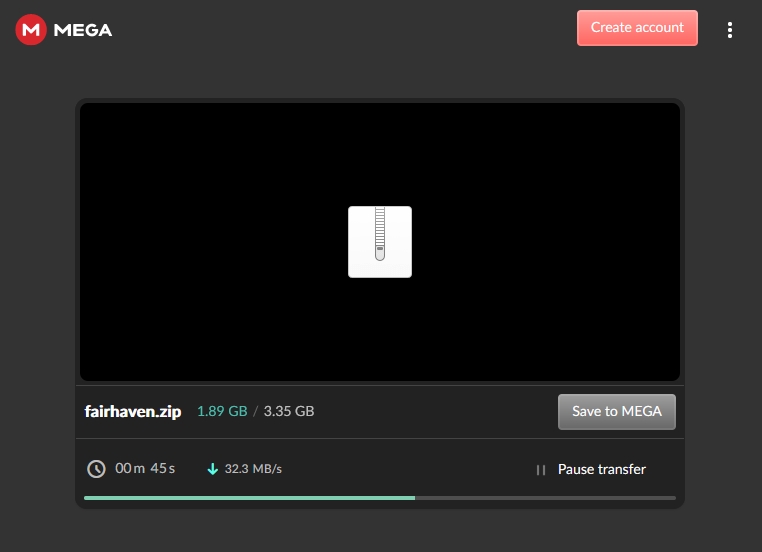Viewport: 762px width, 552px height.
Task: Click the MEGA wordmark text
Action: click(83, 30)
